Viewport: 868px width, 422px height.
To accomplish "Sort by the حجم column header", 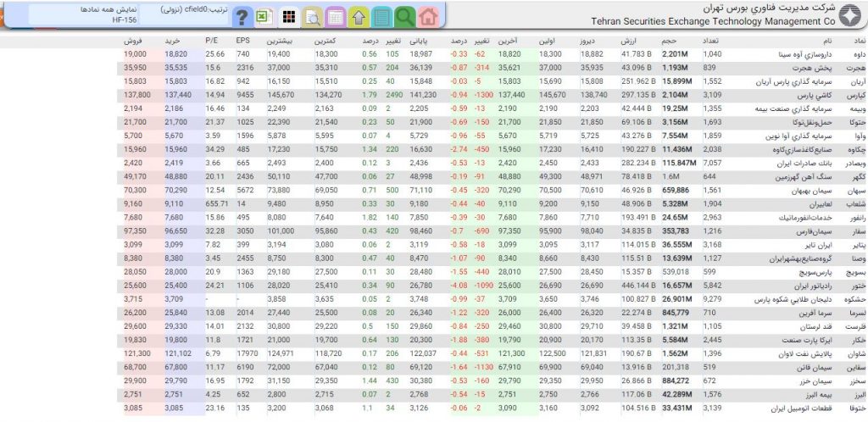I will point(669,41).
